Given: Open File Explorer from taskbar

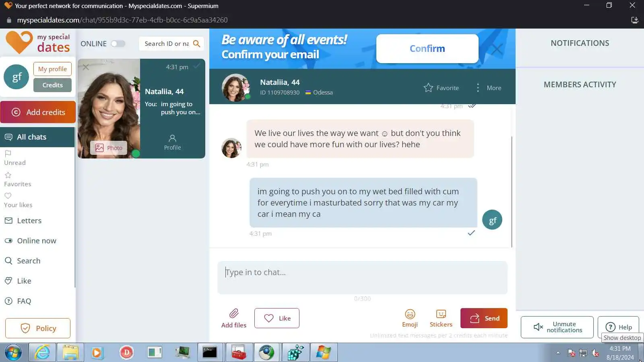Looking at the screenshot, I should [x=70, y=353].
